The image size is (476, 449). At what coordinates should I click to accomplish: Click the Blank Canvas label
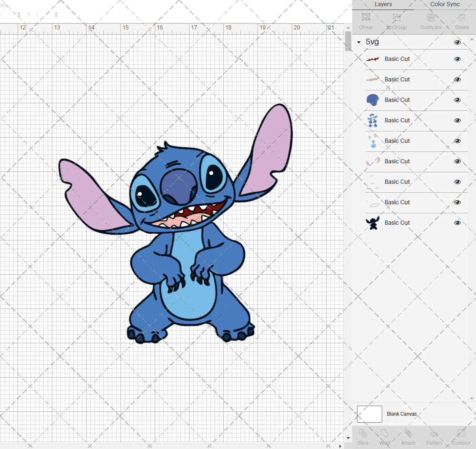pos(402,414)
